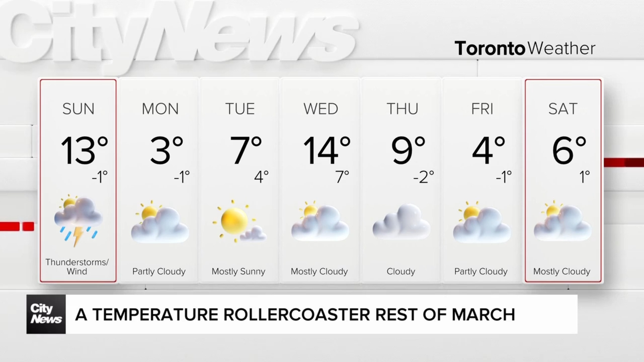Select the Thursday cloudy icon
The width and height of the screenshot is (644, 362).
coord(401,222)
